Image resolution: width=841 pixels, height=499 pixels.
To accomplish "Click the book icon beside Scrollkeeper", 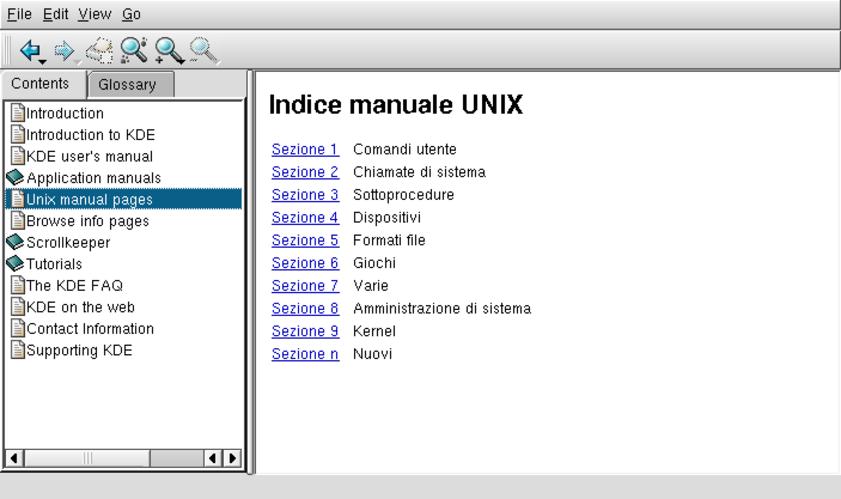I will coord(15,242).
